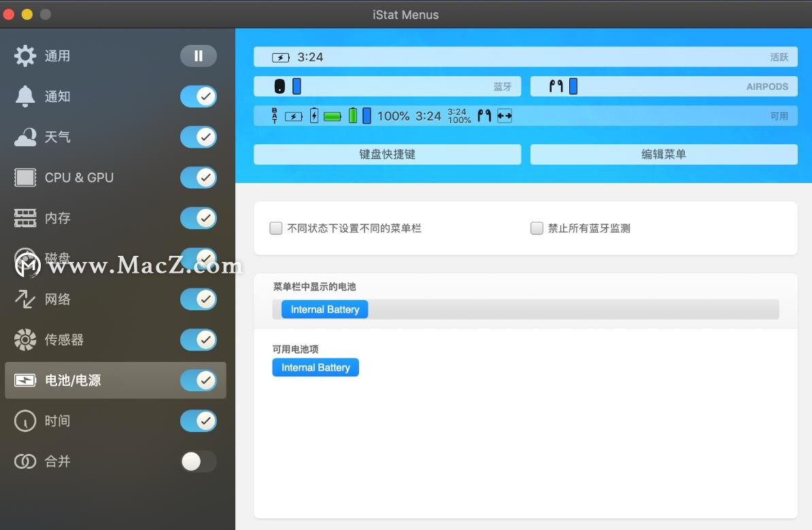Turn off the CPU & GPU switch
Screen dimensions: 812x530
(199, 177)
